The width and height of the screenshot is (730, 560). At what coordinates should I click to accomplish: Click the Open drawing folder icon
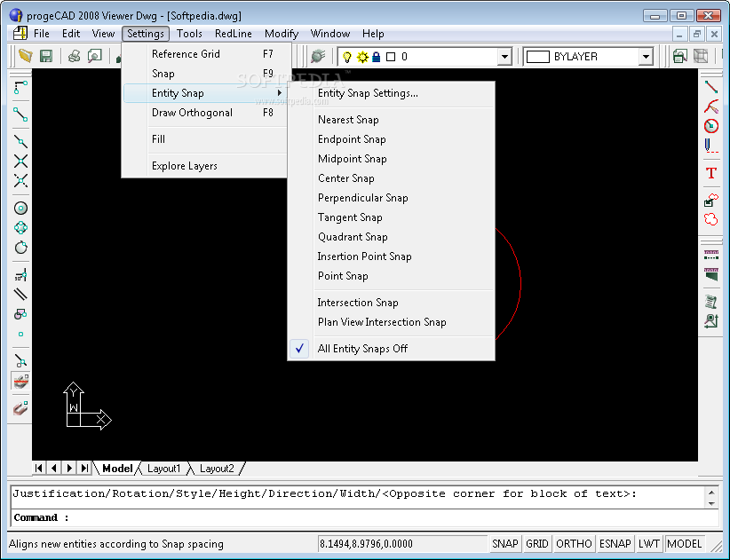click(x=25, y=56)
